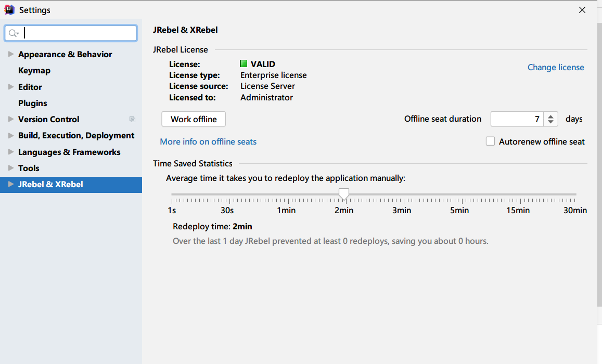
Task: Expand the Editor settings tree node
Action: click(11, 87)
